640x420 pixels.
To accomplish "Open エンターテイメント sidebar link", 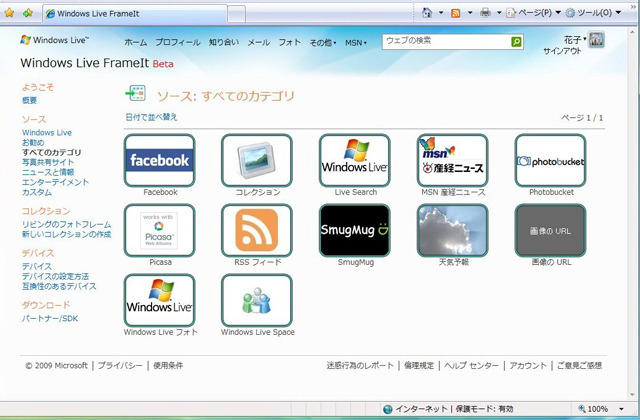I will click(x=55, y=182).
